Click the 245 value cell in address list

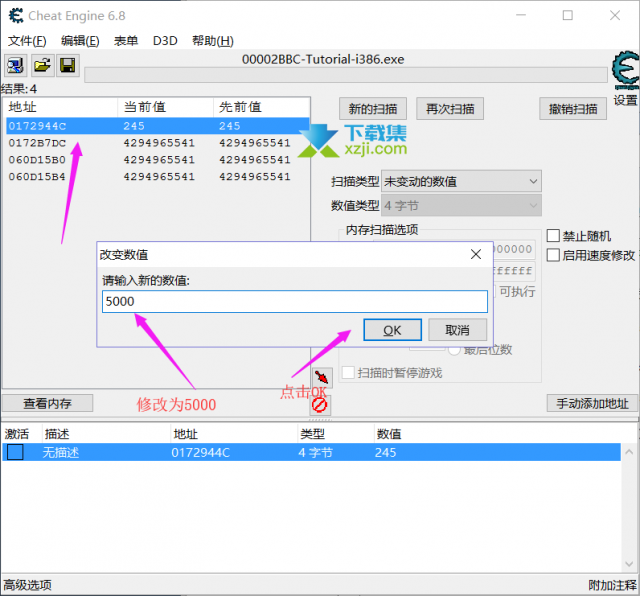click(x=386, y=452)
